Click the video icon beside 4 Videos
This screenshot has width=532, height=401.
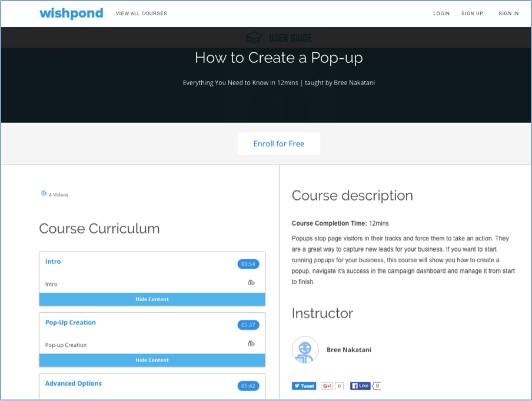coord(44,193)
